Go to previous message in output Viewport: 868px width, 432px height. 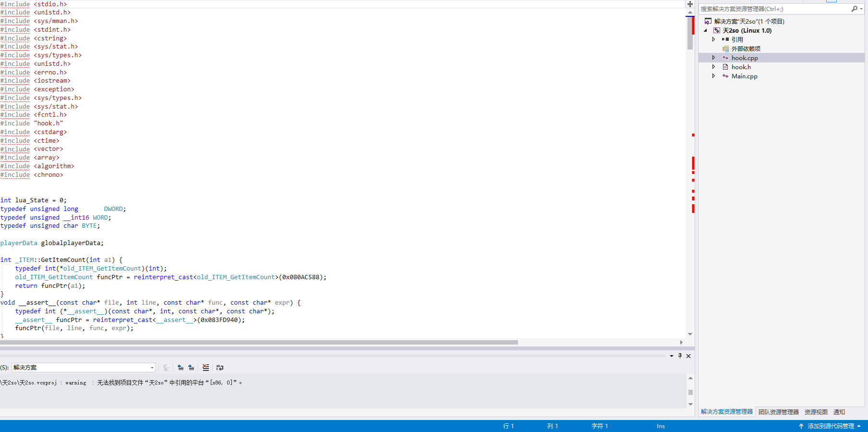(181, 368)
